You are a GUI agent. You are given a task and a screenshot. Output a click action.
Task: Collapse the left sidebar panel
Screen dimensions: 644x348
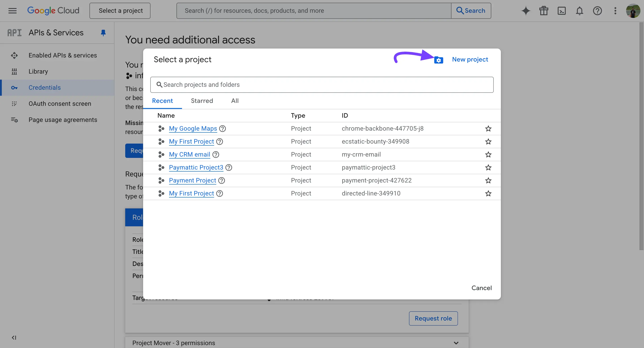pos(14,337)
